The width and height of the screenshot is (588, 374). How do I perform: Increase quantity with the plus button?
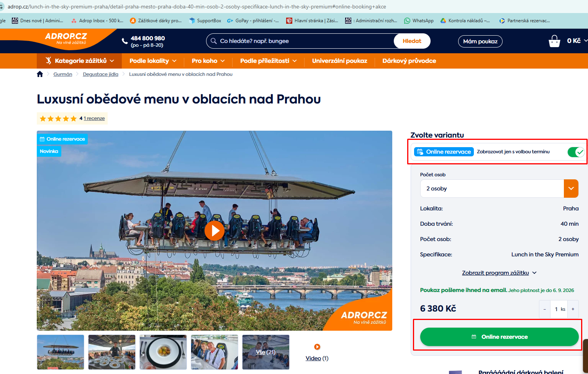[573, 309]
